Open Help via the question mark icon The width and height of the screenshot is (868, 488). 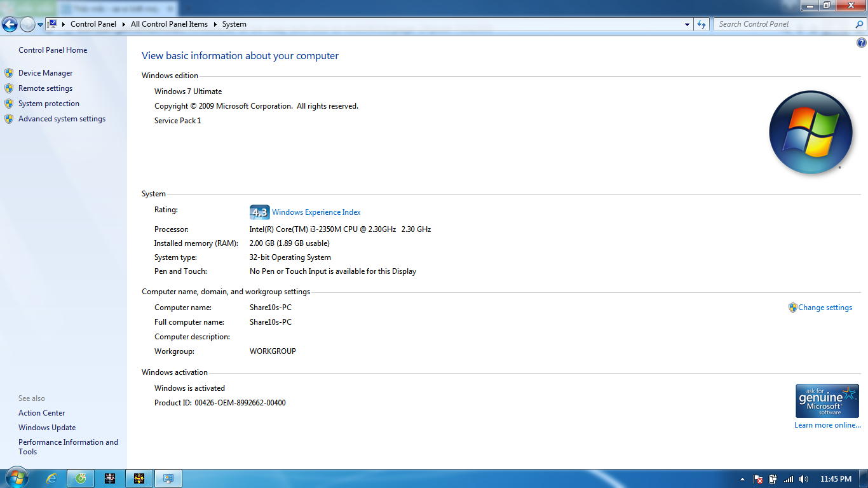862,43
